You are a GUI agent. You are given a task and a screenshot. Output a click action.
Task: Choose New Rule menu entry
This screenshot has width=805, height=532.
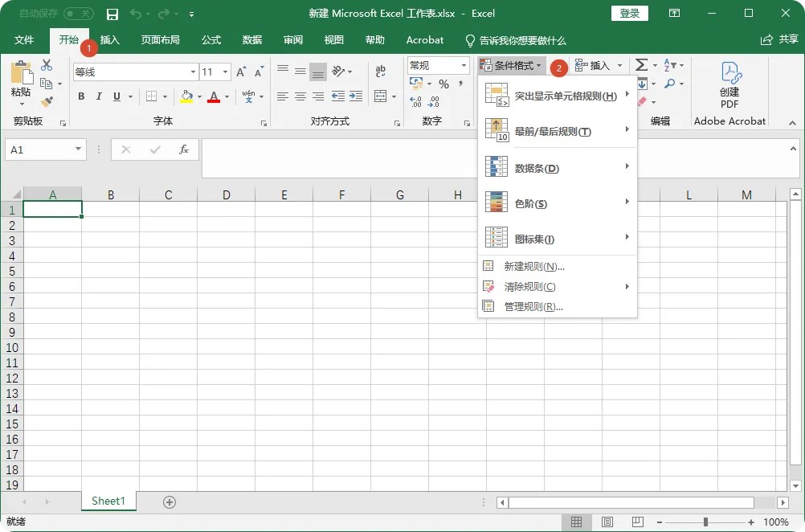[x=558, y=266]
